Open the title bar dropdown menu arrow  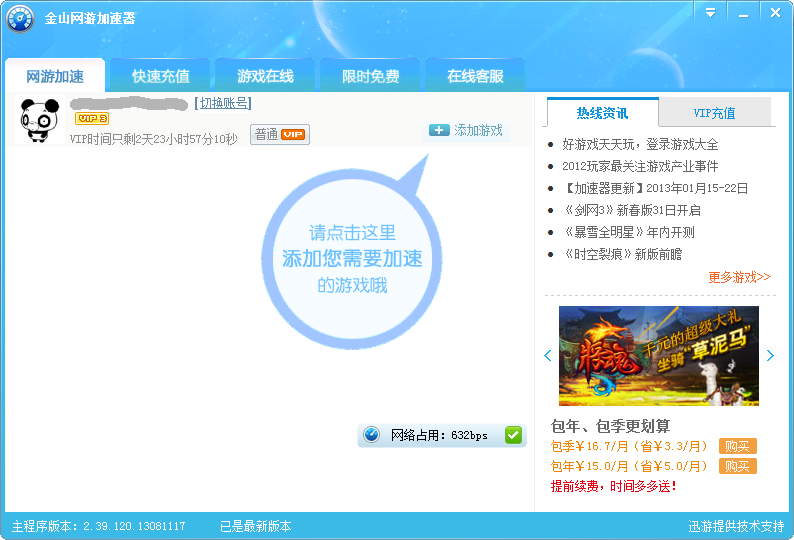click(710, 13)
